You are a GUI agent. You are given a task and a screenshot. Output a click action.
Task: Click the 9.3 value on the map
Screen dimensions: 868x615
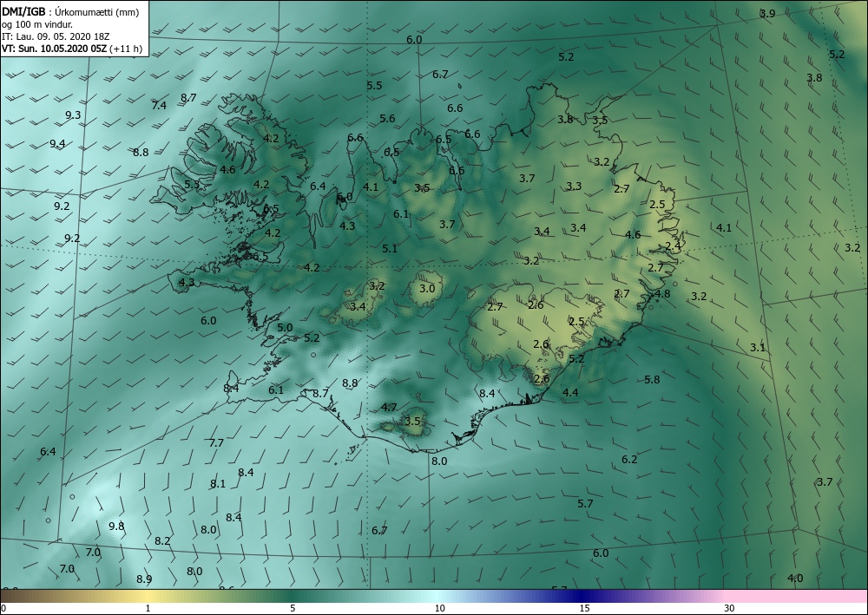pos(73,115)
